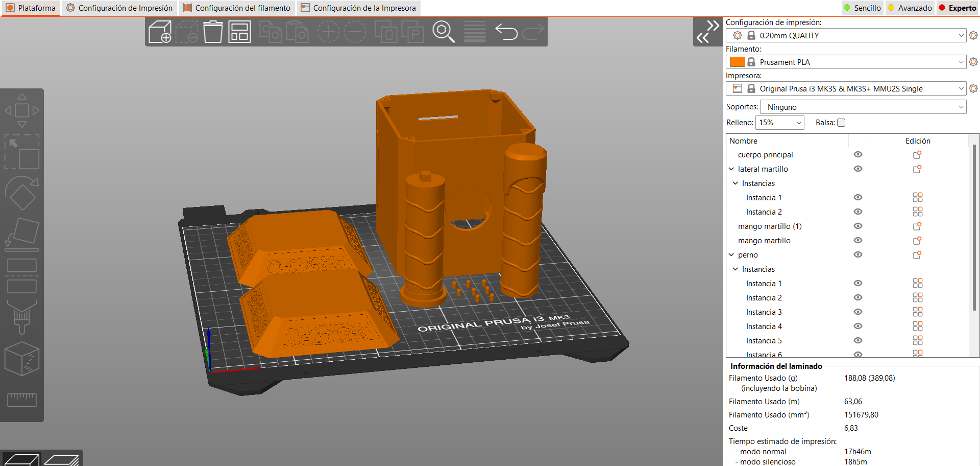Click the Add object toolbar icon

[160, 32]
